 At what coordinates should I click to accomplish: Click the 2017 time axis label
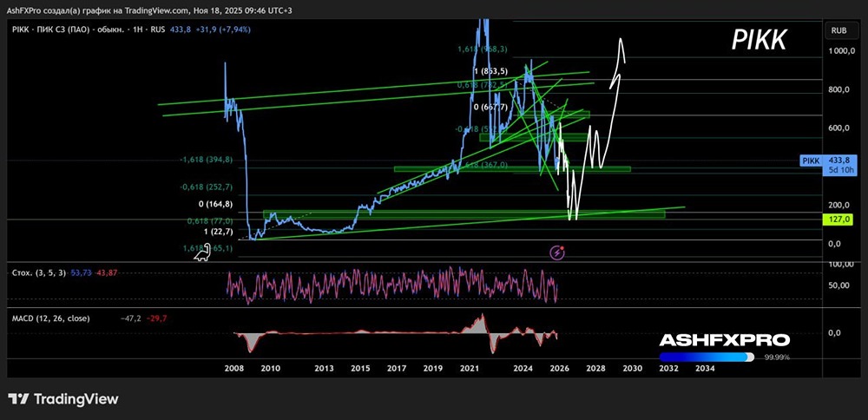[x=397, y=368]
